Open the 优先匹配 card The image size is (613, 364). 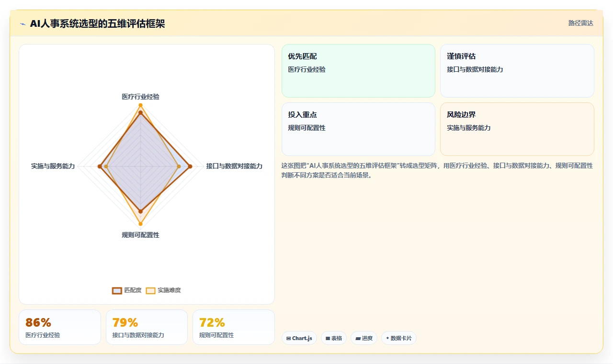click(x=358, y=71)
